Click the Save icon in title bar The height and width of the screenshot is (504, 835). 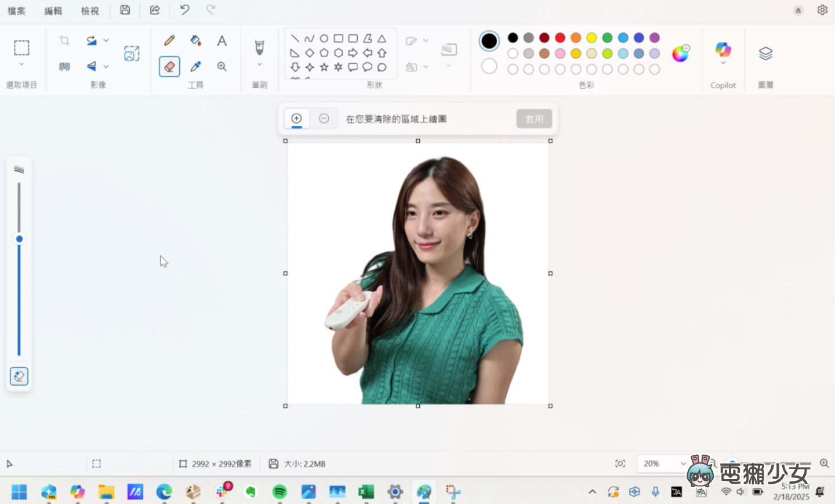coord(125,10)
